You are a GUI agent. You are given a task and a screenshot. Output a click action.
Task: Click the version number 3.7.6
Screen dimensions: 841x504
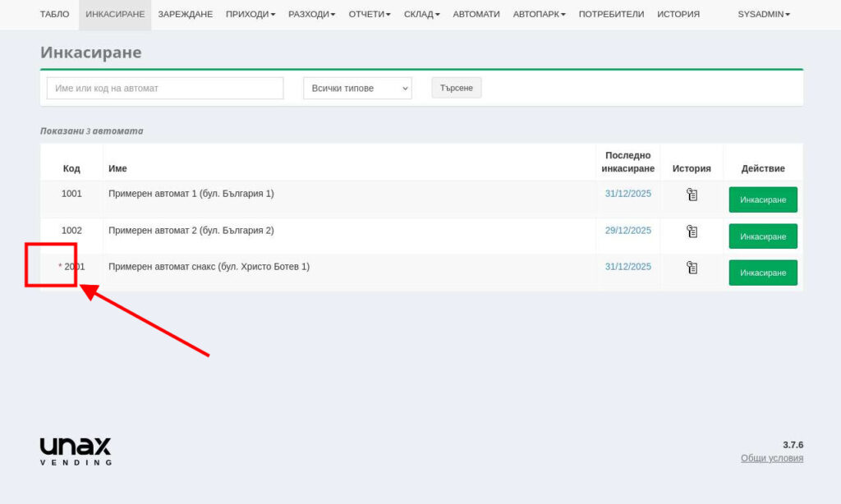(x=793, y=445)
